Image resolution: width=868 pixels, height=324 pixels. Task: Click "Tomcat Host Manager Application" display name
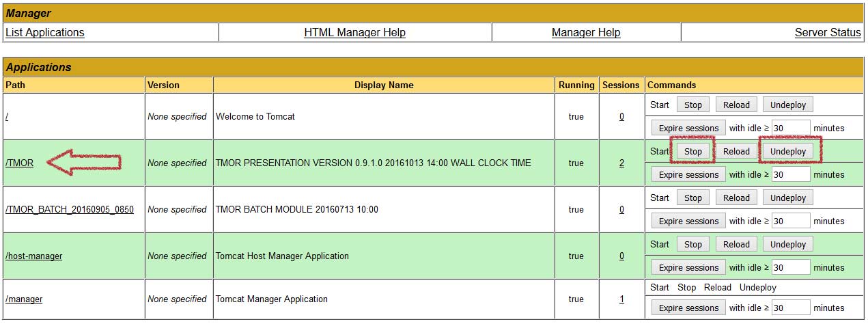pos(282,256)
